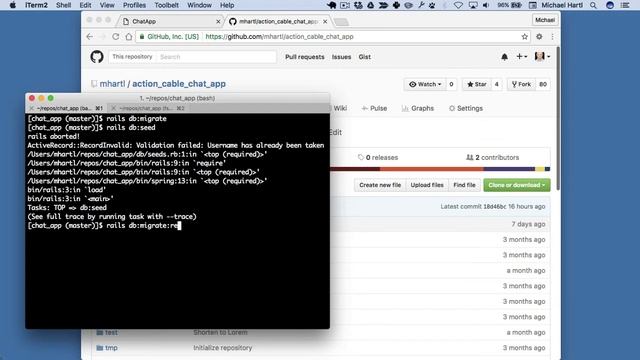Click the Wi-Fi status icon in menu bar
The width and height of the screenshot is (640, 360).
pos(458,5)
